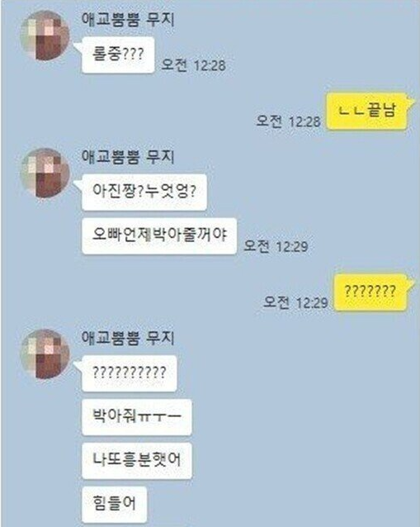The width and height of the screenshot is (420, 527).
Task: Click the white bubble starting with 오빠언제
Action: click(x=159, y=235)
